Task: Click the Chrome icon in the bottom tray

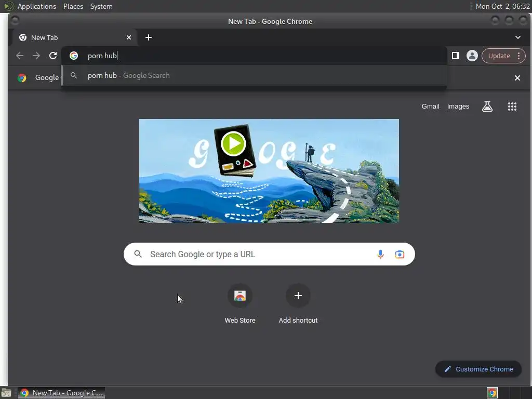Action: coord(492,393)
